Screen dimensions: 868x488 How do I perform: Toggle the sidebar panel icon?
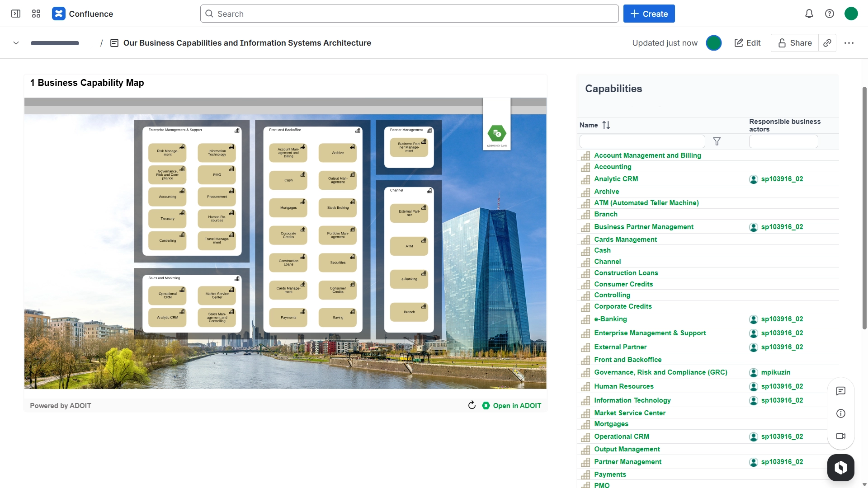16,14
